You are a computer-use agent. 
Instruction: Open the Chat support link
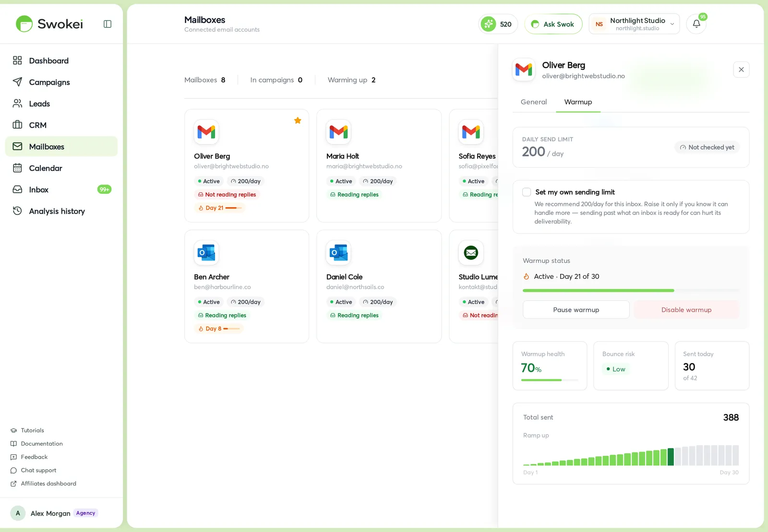pyautogui.click(x=33, y=471)
